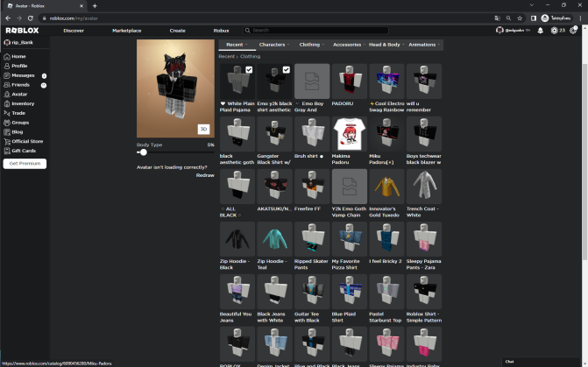This screenshot has height=367, width=588.
Task: Open the browser three-dot menu
Action: point(580,18)
